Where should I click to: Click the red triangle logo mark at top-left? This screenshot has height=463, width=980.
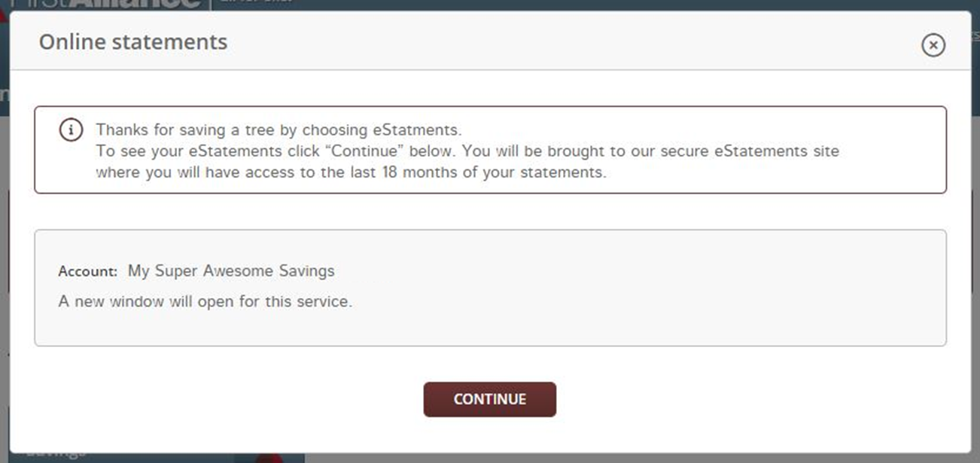pyautogui.click(x=3, y=15)
